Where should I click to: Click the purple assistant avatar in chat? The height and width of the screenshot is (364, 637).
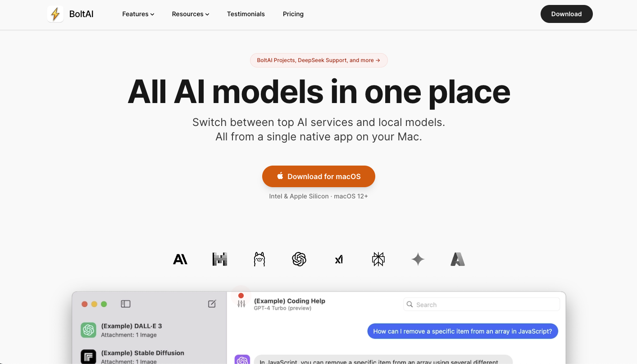click(x=242, y=360)
